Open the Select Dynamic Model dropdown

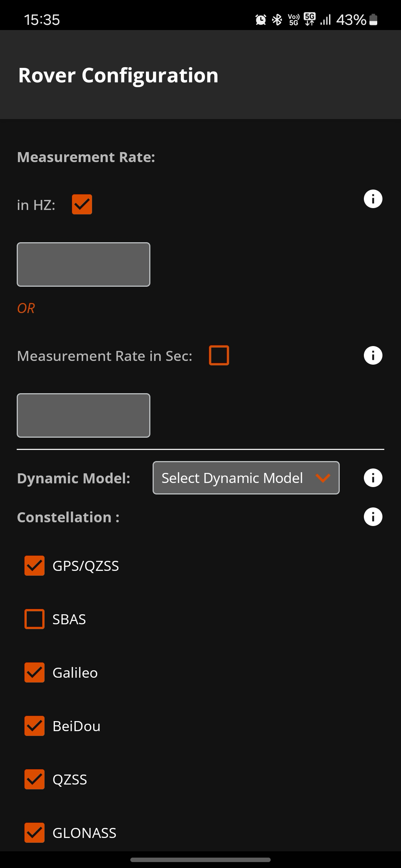pos(232,478)
